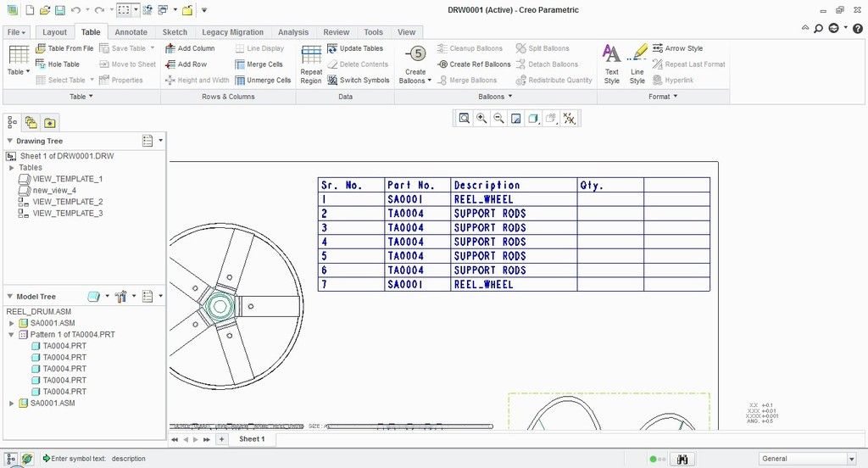Click Search magnifier icon at top right
This screenshot has height=468, width=868.
point(818,28)
